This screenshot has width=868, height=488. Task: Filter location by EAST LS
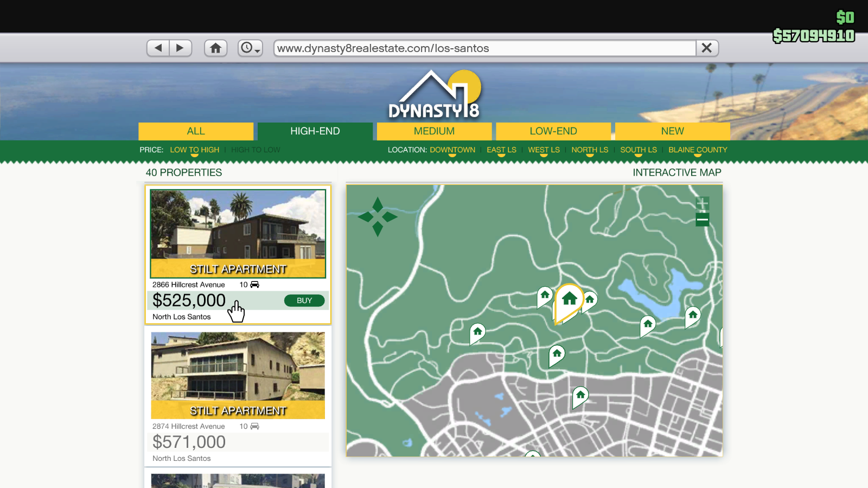(x=501, y=150)
